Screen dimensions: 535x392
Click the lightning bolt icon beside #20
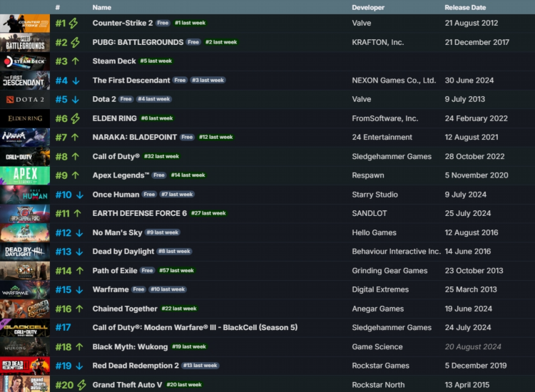point(81,385)
